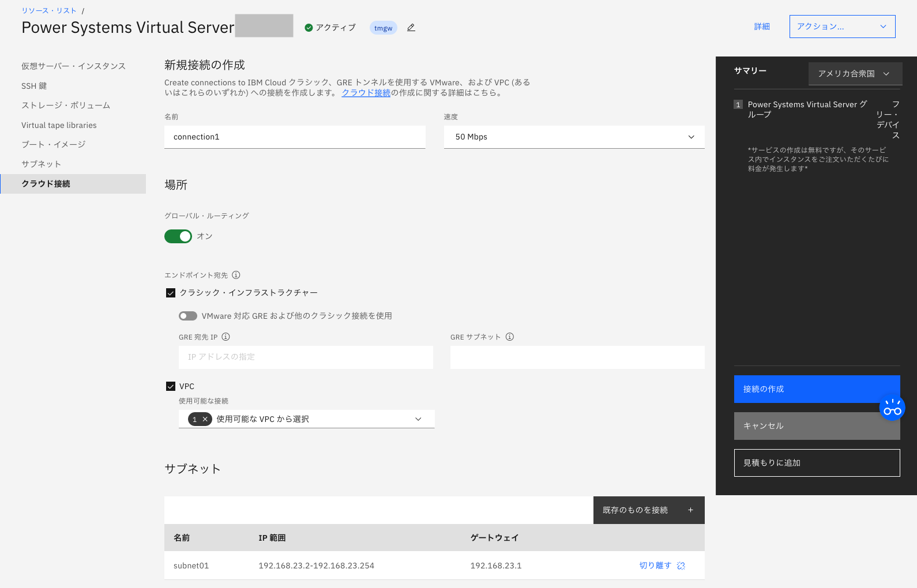
Task: Click the edit pencil icon beside tmgw tag
Action: [x=411, y=27]
